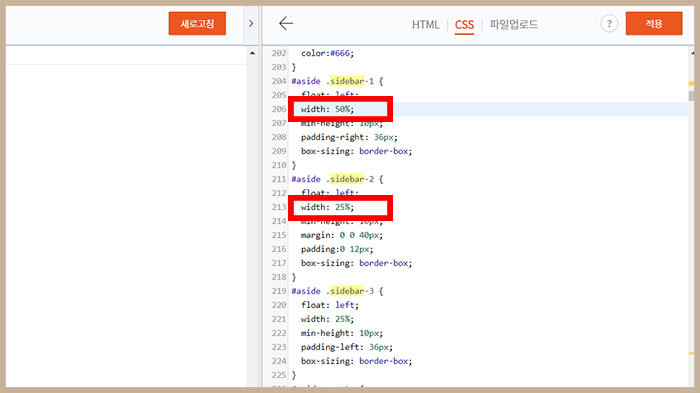Viewport: 700px width, 393px height.
Task: Click 'width: 25%;' on line 221
Action: coord(327,319)
